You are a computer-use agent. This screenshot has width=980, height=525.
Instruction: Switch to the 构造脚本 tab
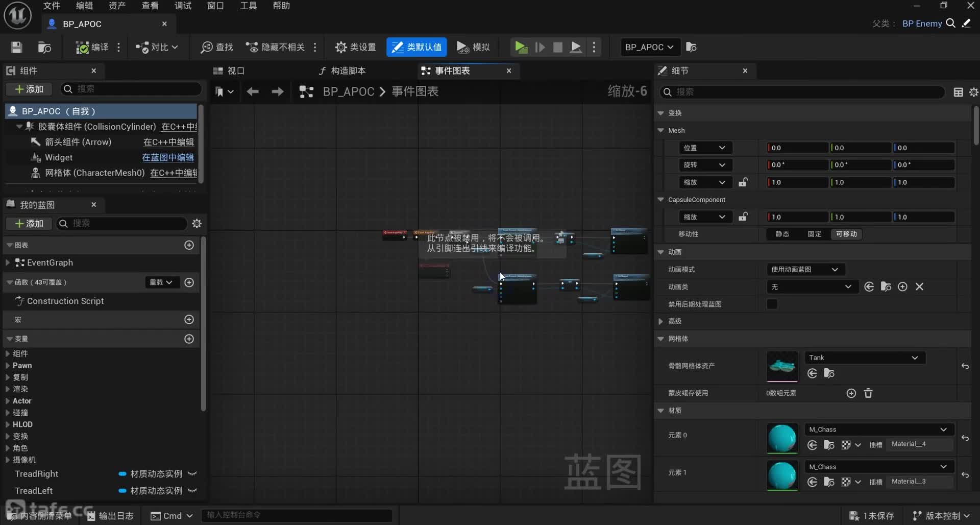pos(342,71)
